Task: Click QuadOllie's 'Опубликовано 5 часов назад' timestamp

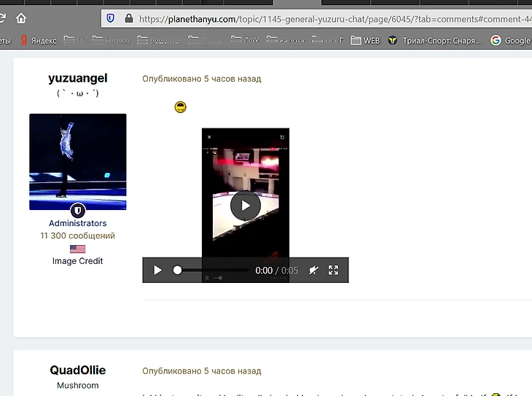Action: [202, 371]
